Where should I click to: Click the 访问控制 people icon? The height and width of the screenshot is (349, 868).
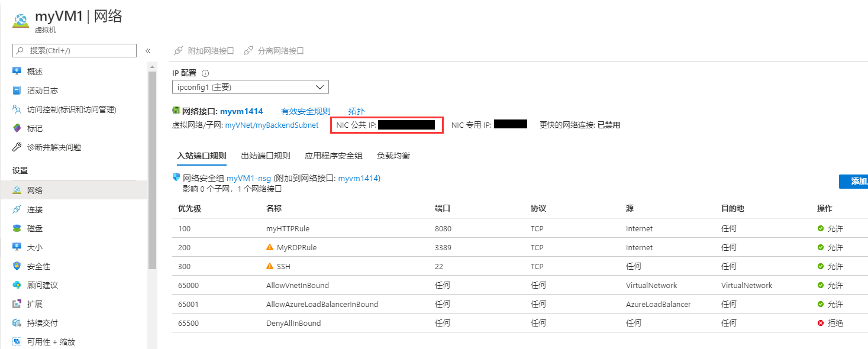tap(17, 109)
